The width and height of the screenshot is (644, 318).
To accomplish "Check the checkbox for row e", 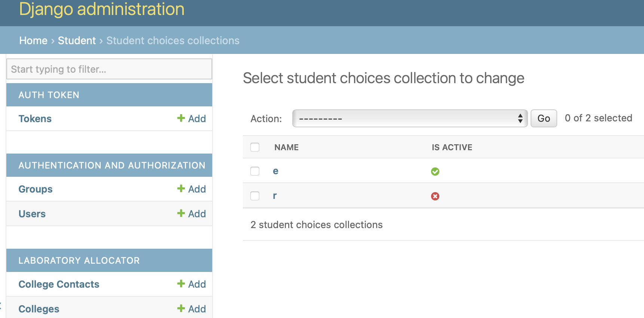I will point(255,171).
